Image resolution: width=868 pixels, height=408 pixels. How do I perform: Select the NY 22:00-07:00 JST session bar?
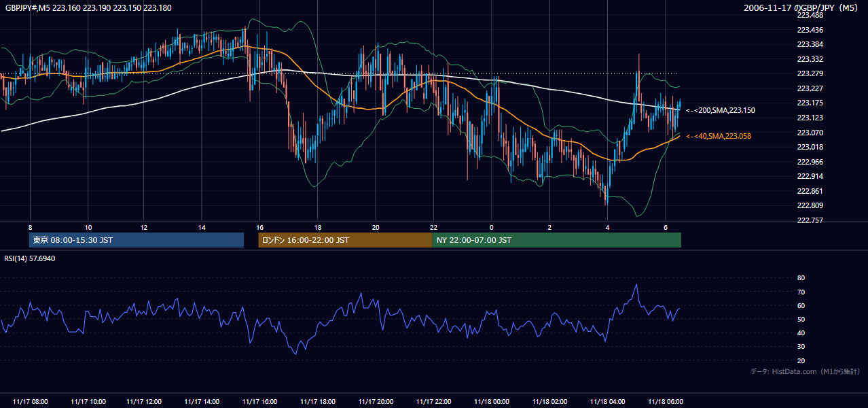coord(557,240)
